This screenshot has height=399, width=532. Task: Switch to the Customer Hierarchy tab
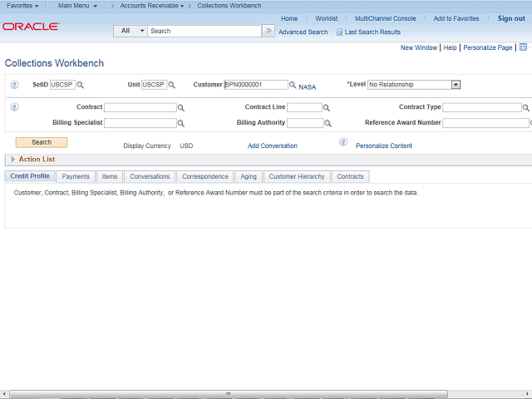coord(297,176)
